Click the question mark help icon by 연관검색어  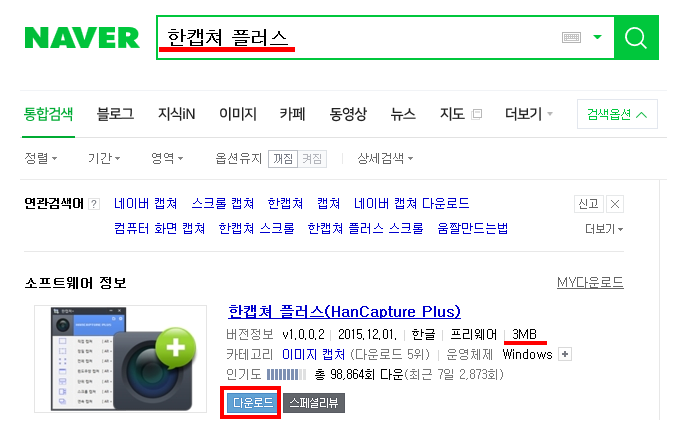[x=94, y=204]
